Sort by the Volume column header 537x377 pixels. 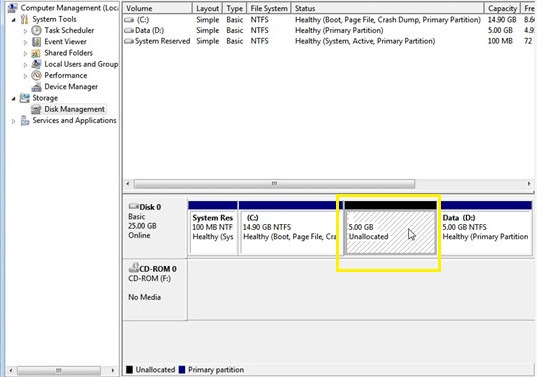158,8
